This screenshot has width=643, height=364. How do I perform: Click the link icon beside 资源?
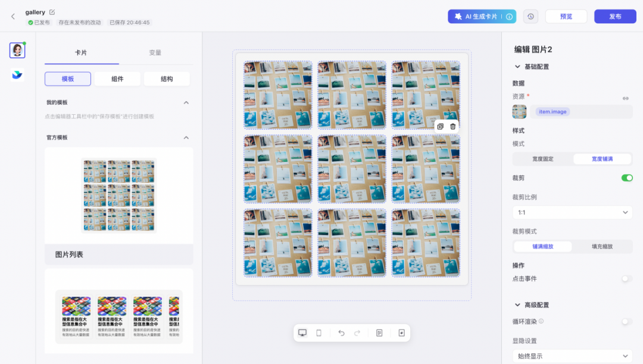(x=625, y=98)
